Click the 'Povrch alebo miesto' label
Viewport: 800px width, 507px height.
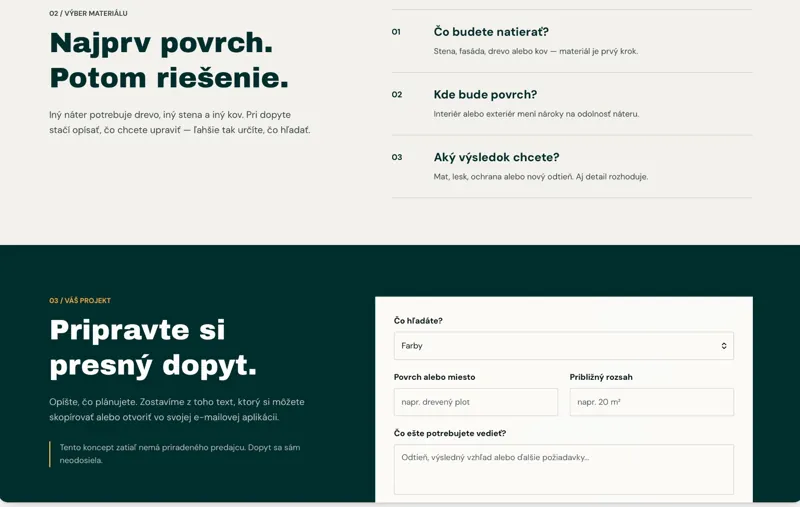434,377
